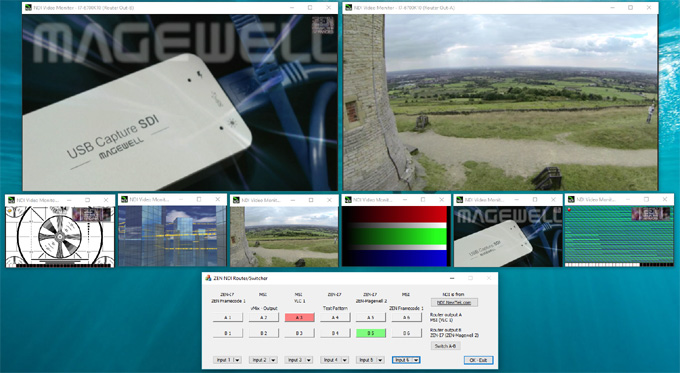Click the OK - Exit button

[x=478, y=360]
